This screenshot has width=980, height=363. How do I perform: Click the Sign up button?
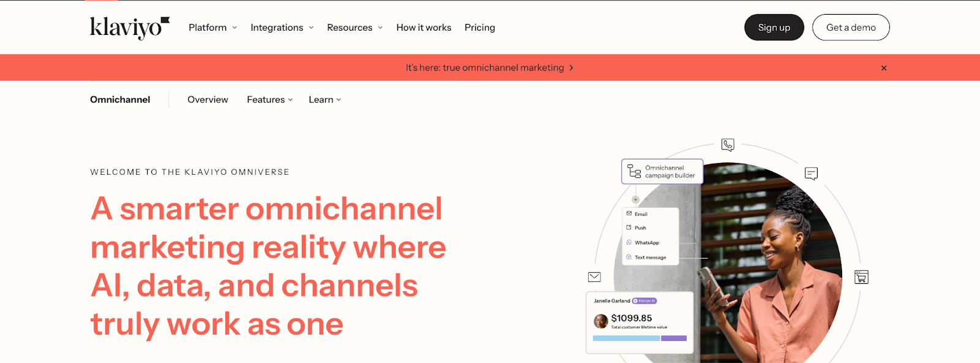[x=774, y=28]
